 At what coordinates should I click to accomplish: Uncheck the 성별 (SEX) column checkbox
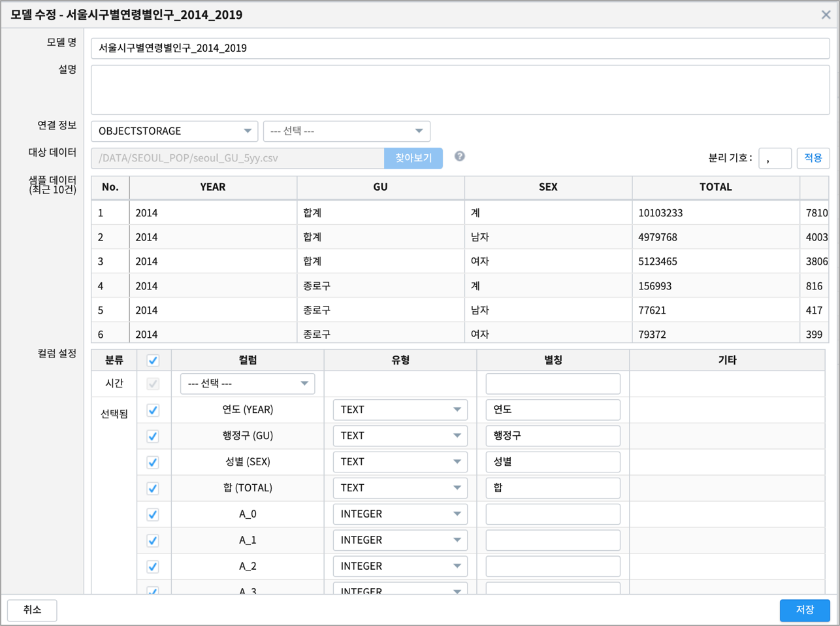[153, 462]
